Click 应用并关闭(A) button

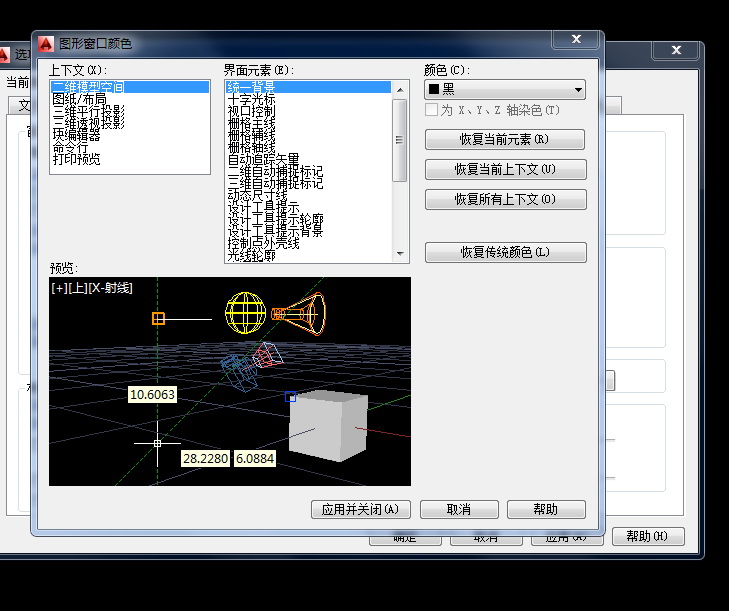[361, 509]
